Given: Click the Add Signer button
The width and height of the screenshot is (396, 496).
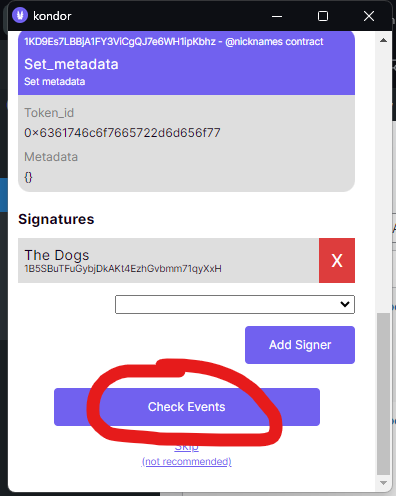Looking at the screenshot, I should click(300, 345).
